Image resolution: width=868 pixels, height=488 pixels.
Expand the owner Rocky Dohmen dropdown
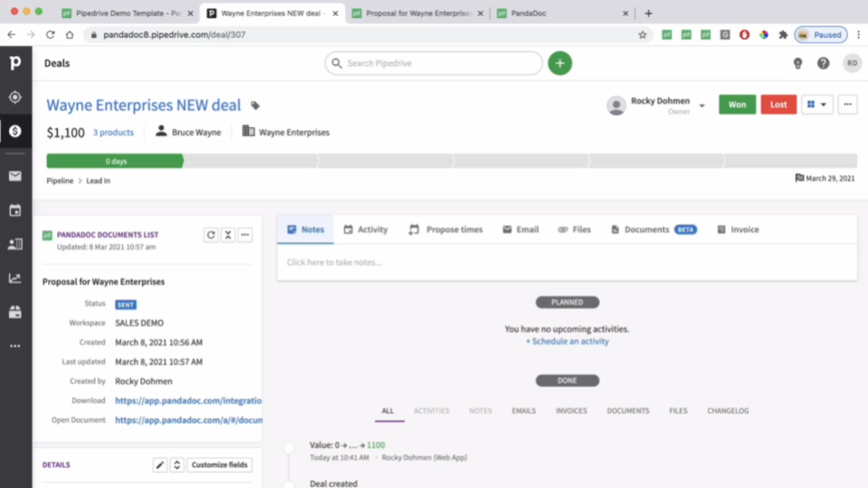(x=702, y=105)
